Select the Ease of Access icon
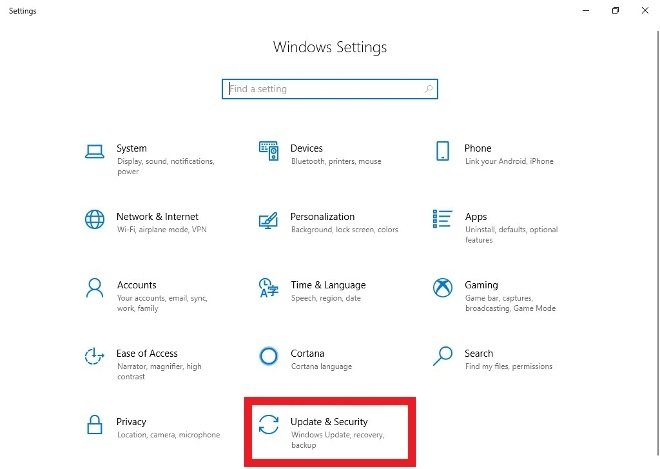The image size is (660, 469). (x=94, y=356)
